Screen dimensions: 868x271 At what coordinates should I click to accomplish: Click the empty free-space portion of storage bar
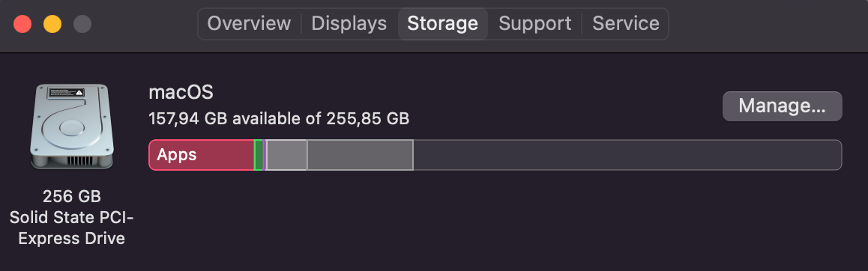[x=627, y=155]
